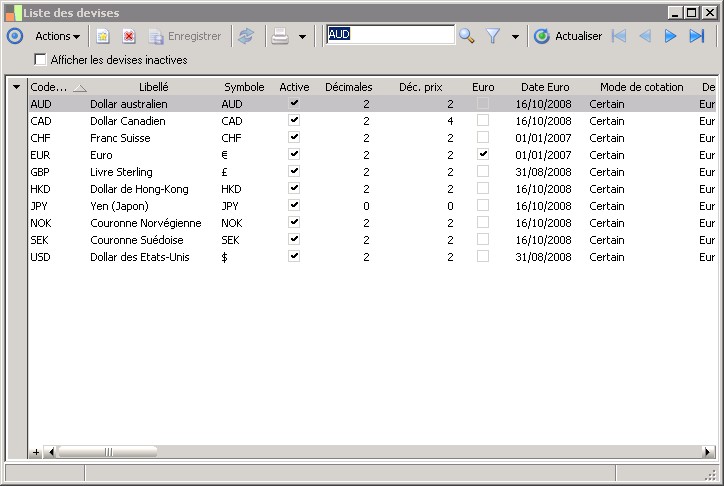Click the printer icon

(x=280, y=36)
